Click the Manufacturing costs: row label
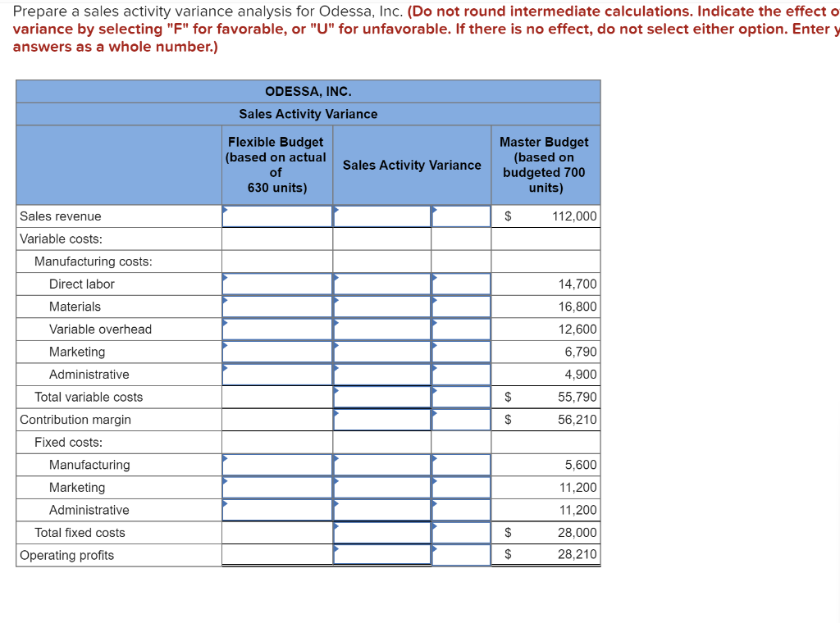Image resolution: width=840 pixels, height=623 pixels. tap(94, 261)
